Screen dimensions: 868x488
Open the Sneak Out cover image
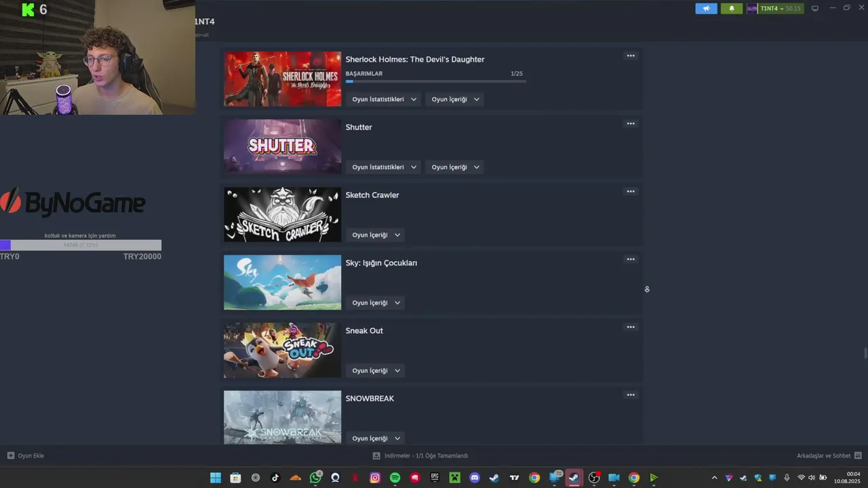[283, 350]
